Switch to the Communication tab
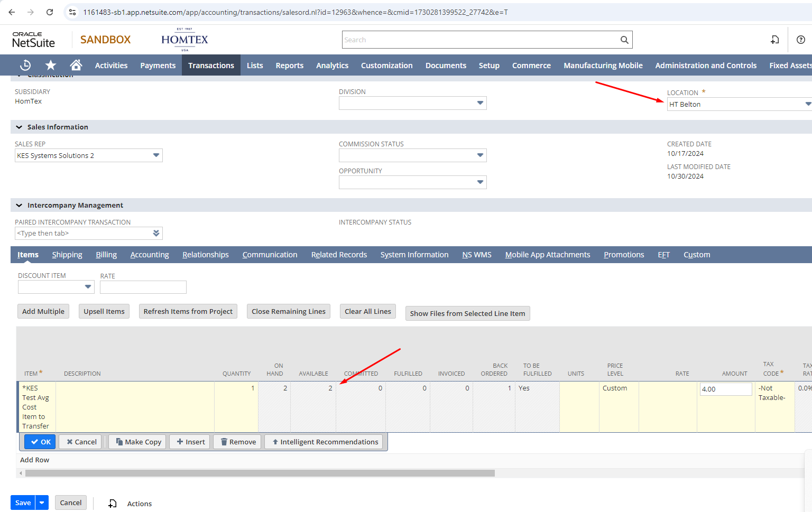 coord(270,255)
